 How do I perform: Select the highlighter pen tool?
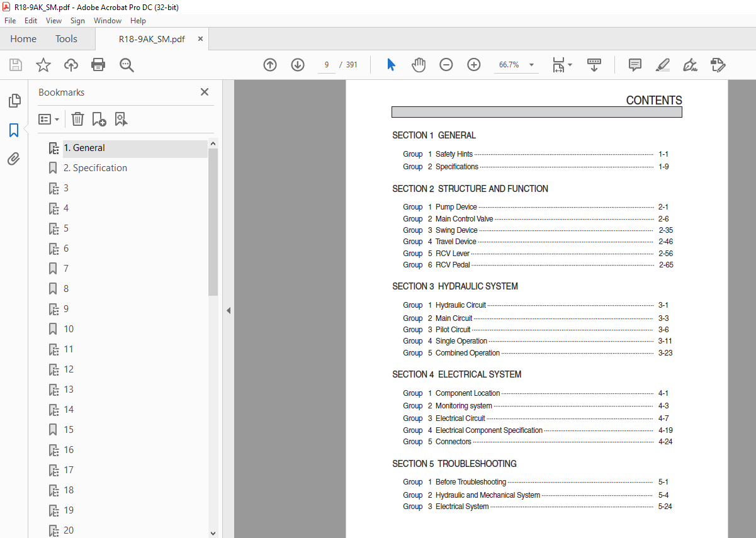coord(662,65)
